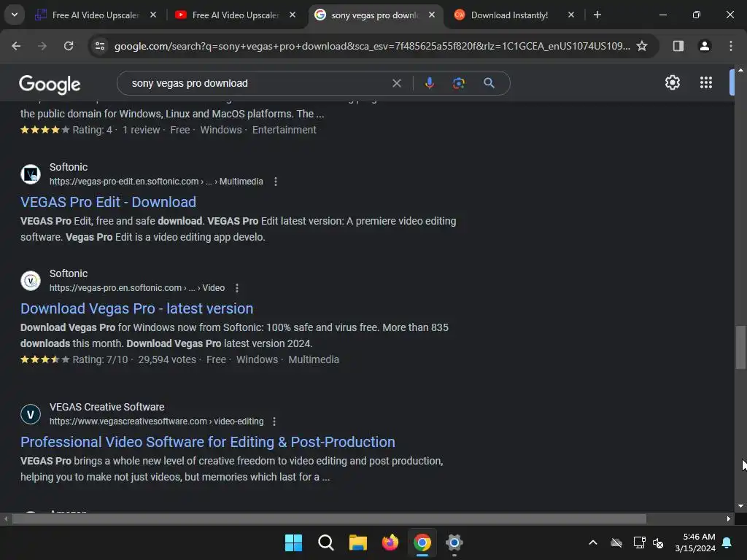This screenshot has width=747, height=560.
Task: Click the Softonic favicon of VEGAS Pro Edit result
Action: [31, 174]
